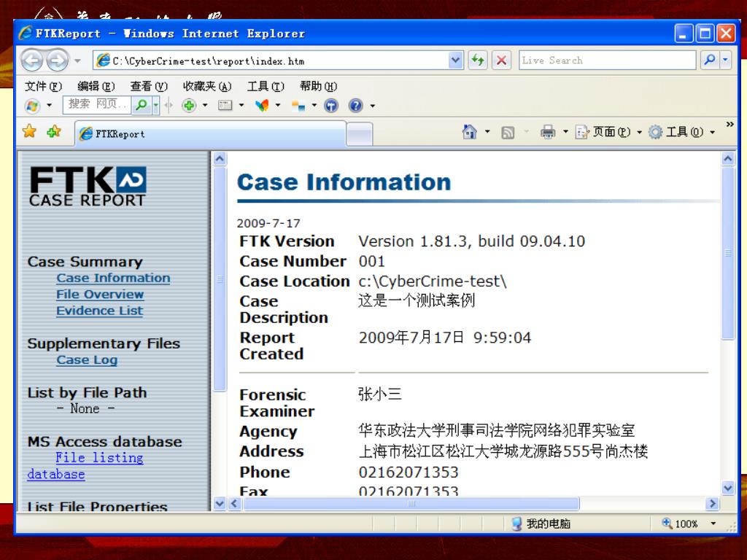The width and height of the screenshot is (747, 560).
Task: Show more command bar items chevron
Action: (x=729, y=125)
